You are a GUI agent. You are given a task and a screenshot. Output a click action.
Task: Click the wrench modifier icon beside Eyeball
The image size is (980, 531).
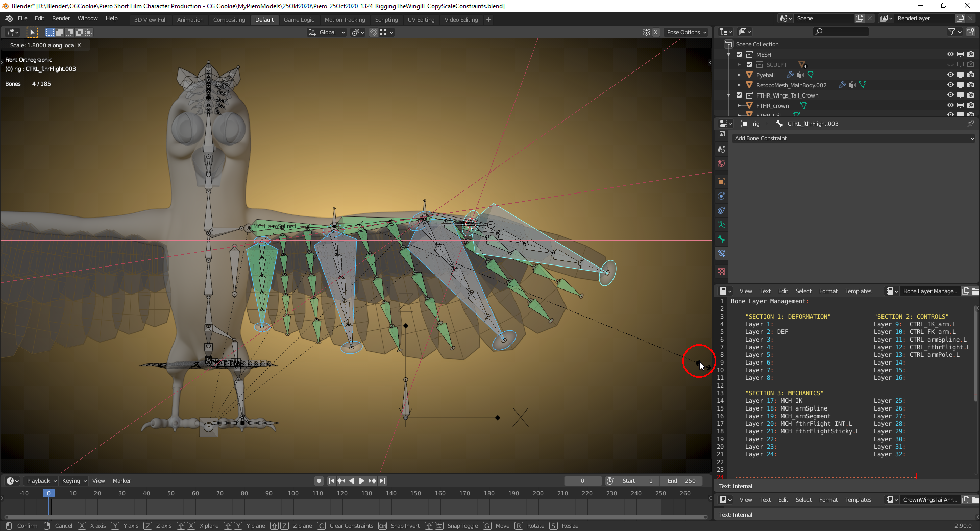790,75
